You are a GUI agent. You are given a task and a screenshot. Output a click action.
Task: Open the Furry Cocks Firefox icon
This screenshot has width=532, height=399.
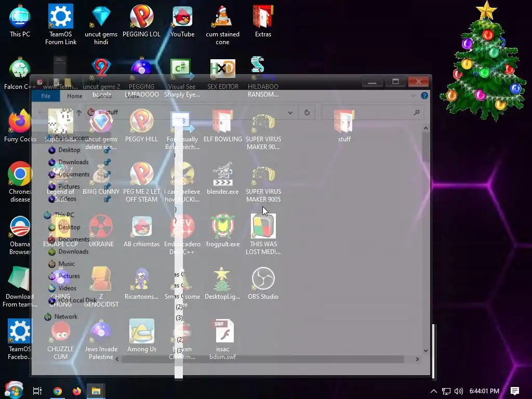20,121
